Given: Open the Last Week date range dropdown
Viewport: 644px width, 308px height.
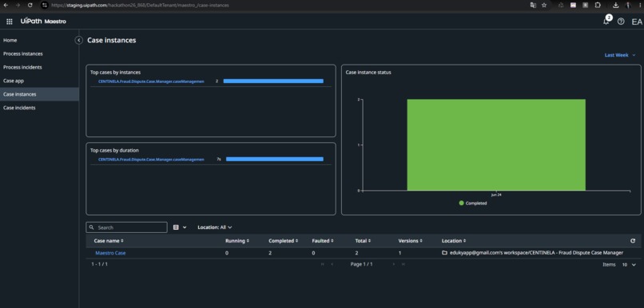Looking at the screenshot, I should (x=620, y=55).
